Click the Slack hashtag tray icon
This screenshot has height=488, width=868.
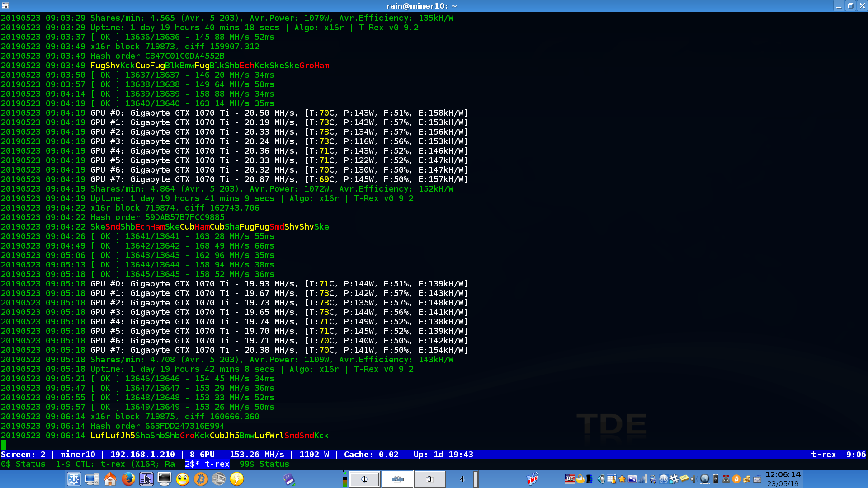pyautogui.click(x=674, y=479)
